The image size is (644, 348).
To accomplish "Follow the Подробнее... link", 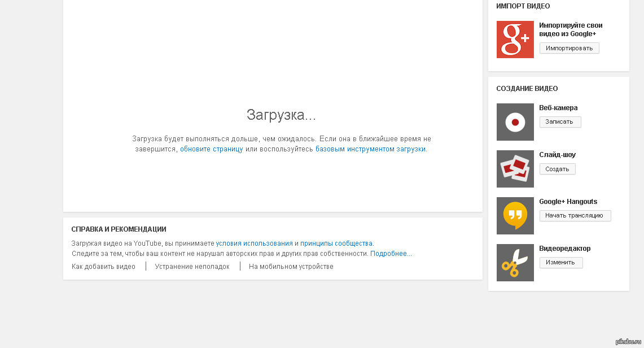I will [391, 254].
